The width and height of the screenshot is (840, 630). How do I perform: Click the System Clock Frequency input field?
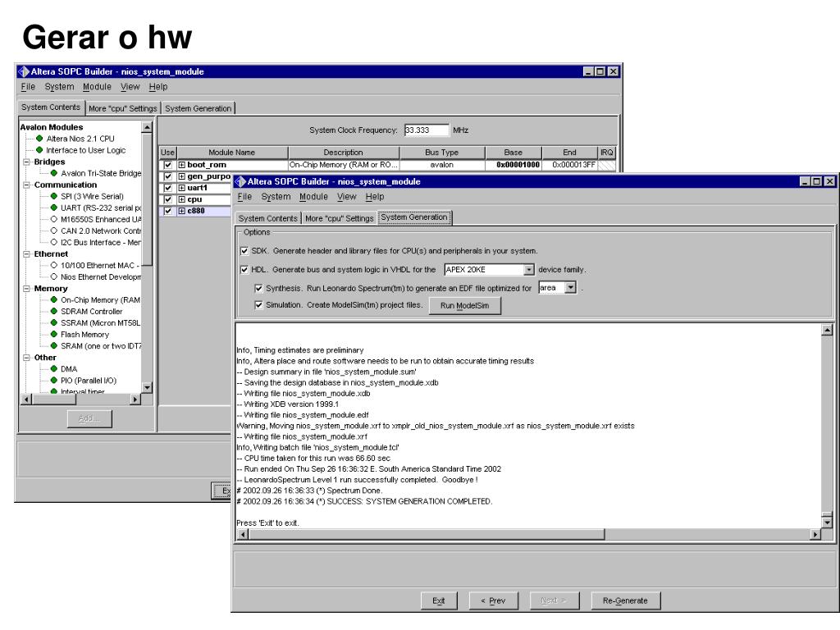point(427,130)
